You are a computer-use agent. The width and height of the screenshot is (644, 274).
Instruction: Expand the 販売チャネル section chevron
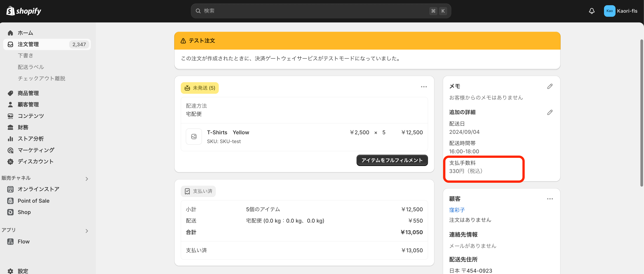coord(87,179)
